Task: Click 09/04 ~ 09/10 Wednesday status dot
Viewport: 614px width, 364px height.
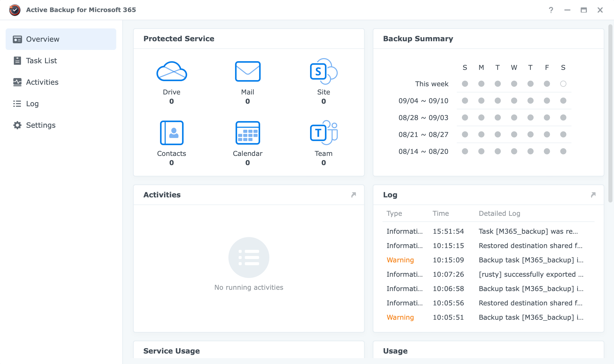Action: click(514, 101)
